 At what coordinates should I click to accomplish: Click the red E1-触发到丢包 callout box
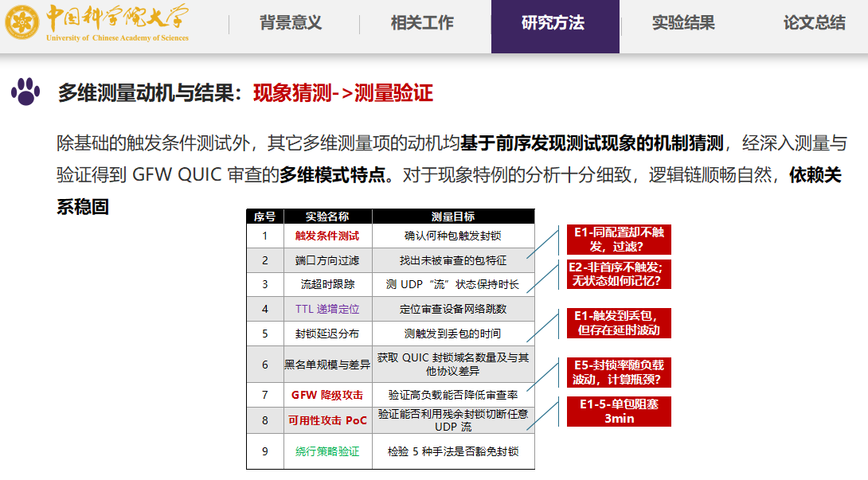pos(619,322)
